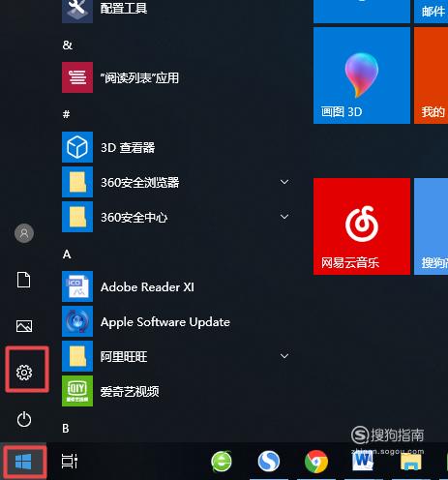Select the 配置工具 label text
This screenshot has height=480, width=448.
[124, 9]
